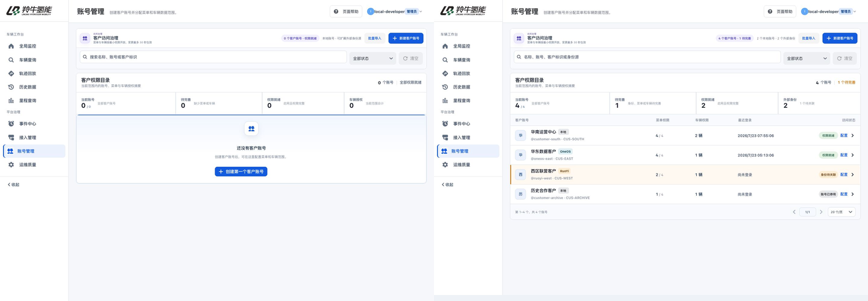Click 历史数据 clock icon in the empty-list view
This screenshot has width=868, height=301.
[x=11, y=87]
